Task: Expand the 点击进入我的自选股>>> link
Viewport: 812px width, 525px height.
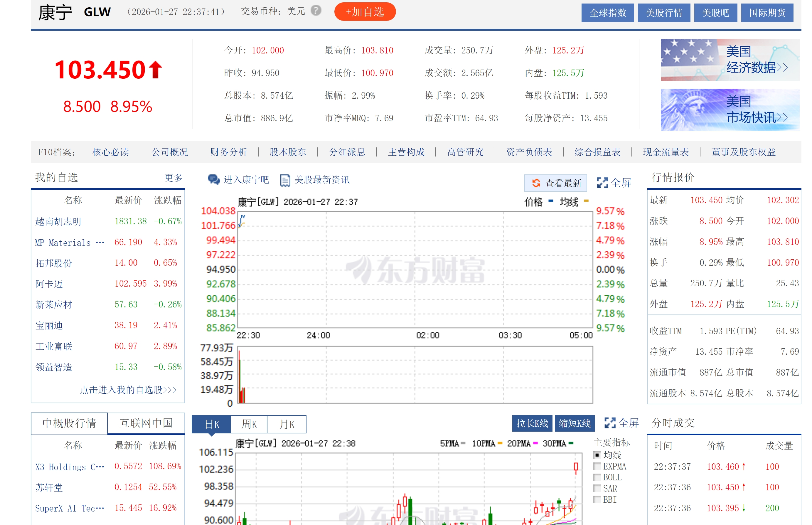Action: [x=128, y=390]
